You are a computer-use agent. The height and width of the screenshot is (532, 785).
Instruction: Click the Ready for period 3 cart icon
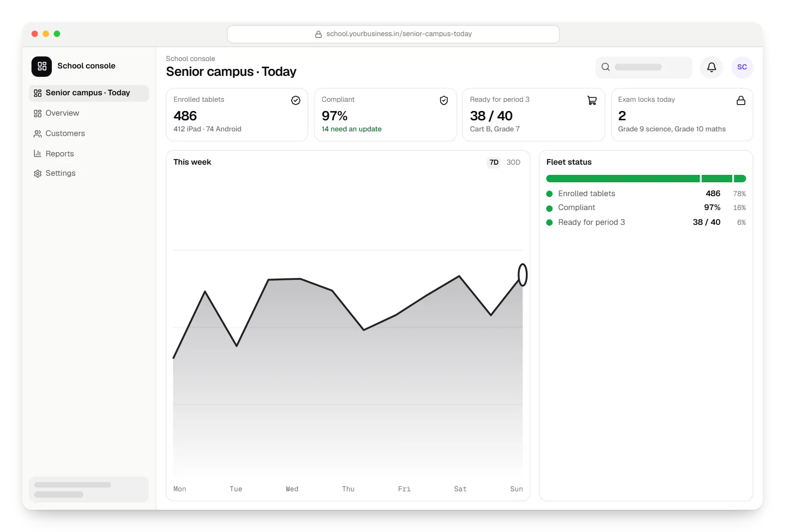coord(592,100)
